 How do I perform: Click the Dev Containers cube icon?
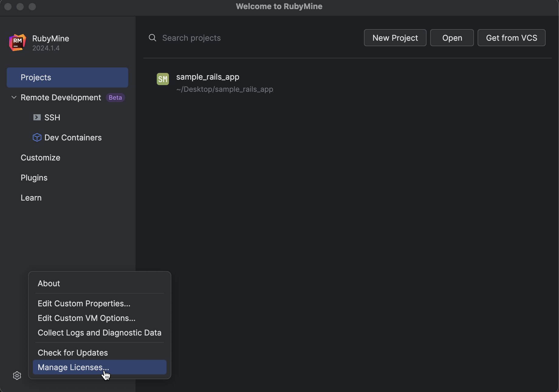coord(37,137)
